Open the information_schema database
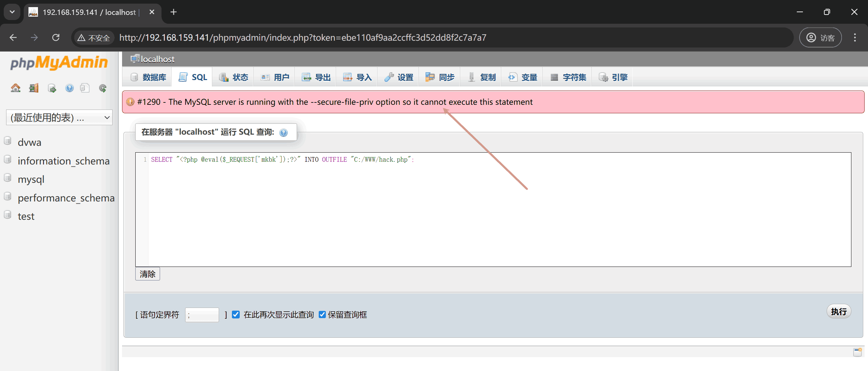This screenshot has height=371, width=868. tap(63, 161)
